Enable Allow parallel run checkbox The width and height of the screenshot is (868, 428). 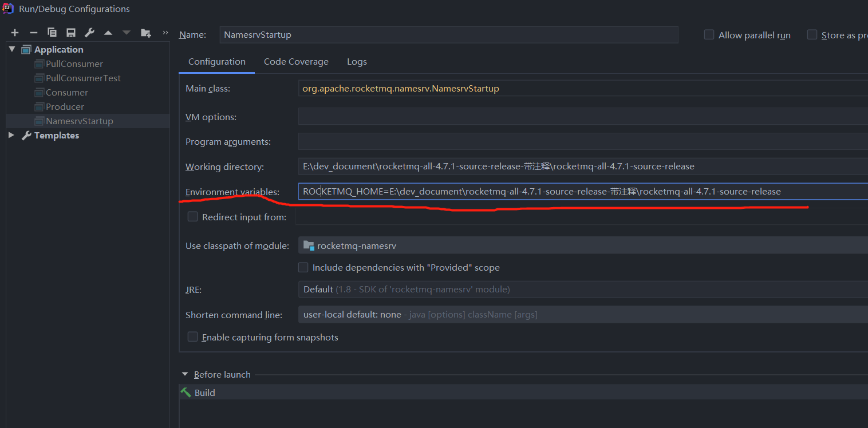[709, 35]
